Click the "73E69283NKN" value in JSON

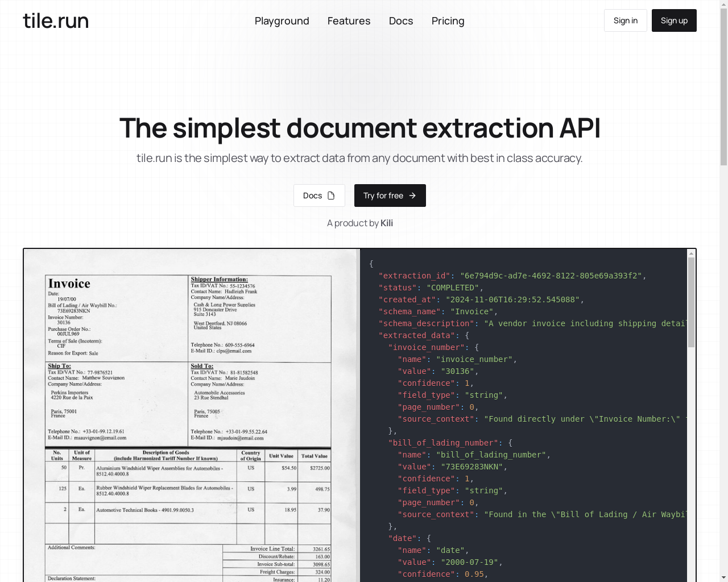tap(472, 467)
